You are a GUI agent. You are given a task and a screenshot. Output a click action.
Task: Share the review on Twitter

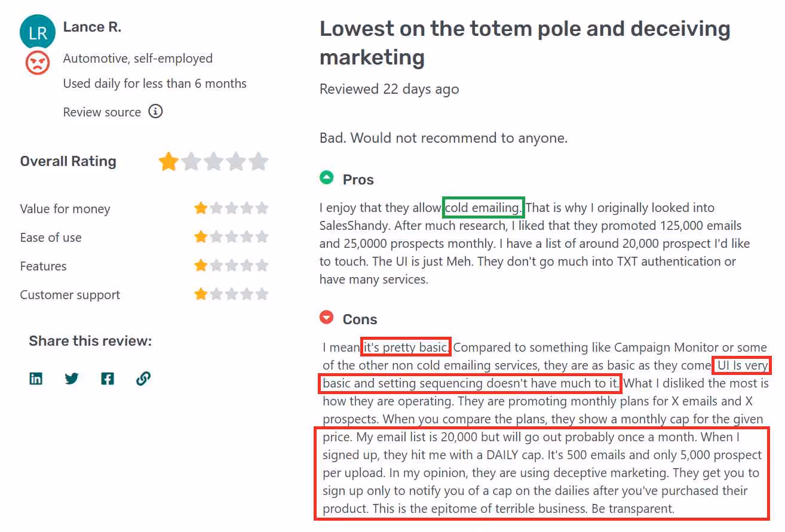click(72, 378)
